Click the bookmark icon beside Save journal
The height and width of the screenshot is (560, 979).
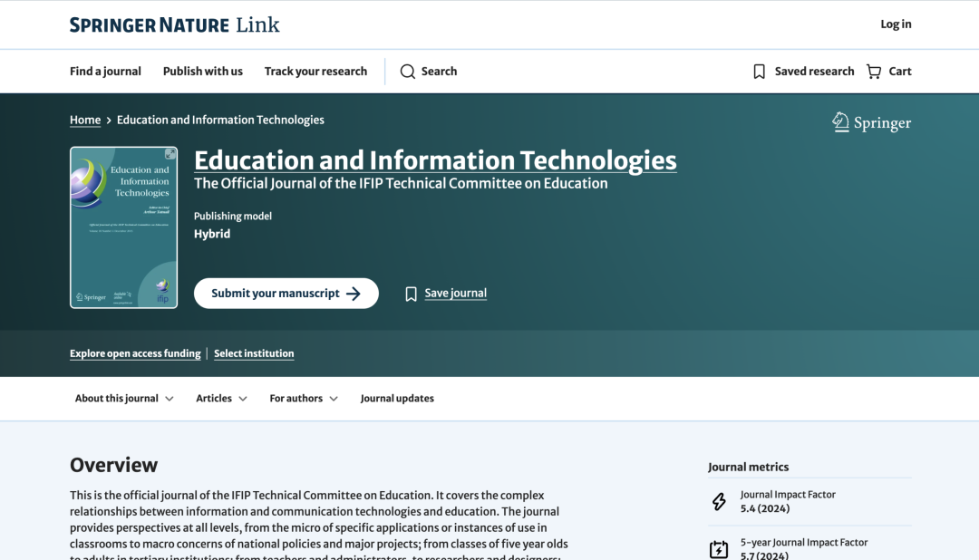tap(411, 294)
